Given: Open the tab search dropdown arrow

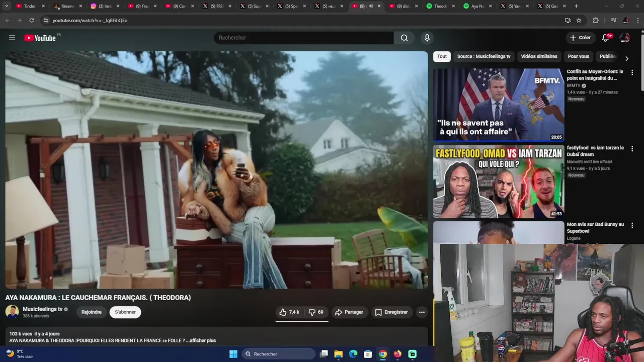Looking at the screenshot, I should pos(7,6).
